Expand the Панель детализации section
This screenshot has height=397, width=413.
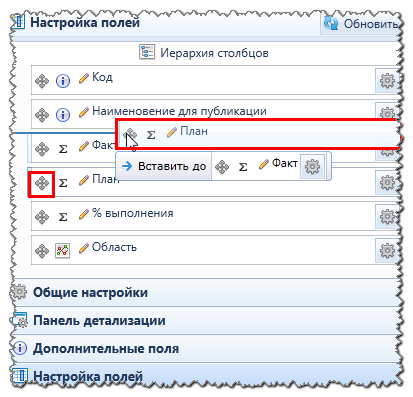207,320
